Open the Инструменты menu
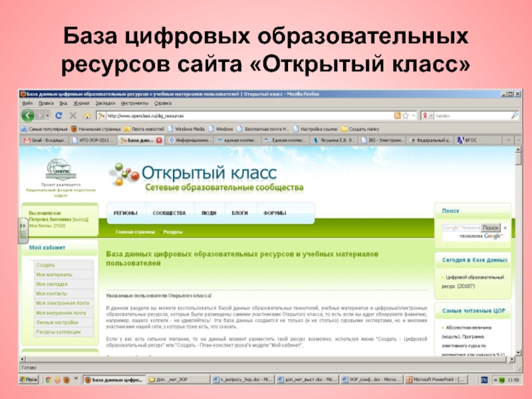532x399 pixels. point(135,103)
